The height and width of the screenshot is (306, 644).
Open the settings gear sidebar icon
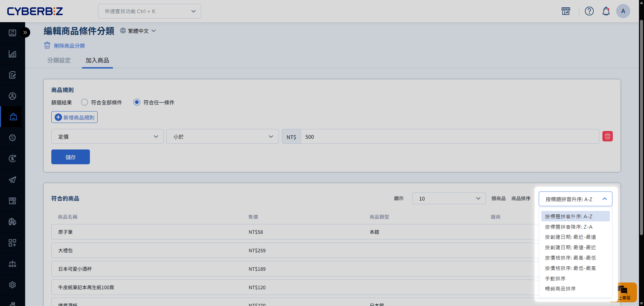[x=12, y=285]
